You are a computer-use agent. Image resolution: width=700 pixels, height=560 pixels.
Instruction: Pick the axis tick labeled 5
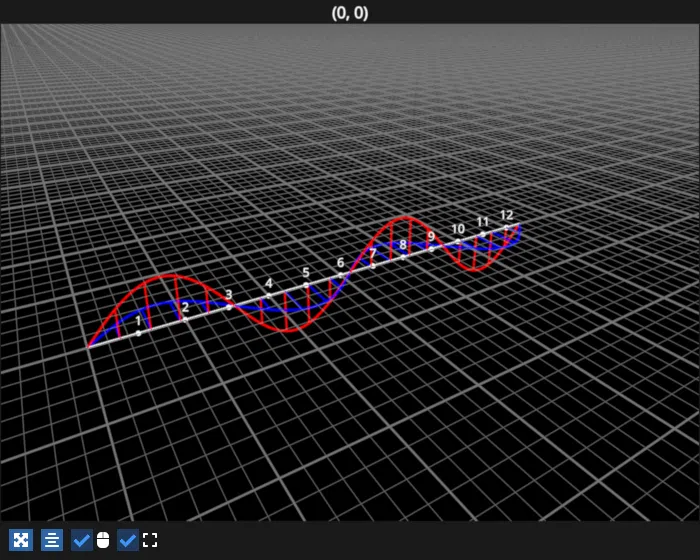click(306, 273)
